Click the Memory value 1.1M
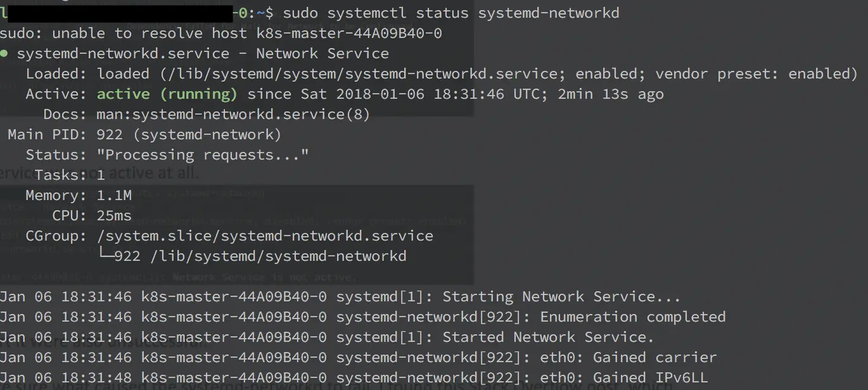Screen dimensions: 868x390 pos(114,196)
